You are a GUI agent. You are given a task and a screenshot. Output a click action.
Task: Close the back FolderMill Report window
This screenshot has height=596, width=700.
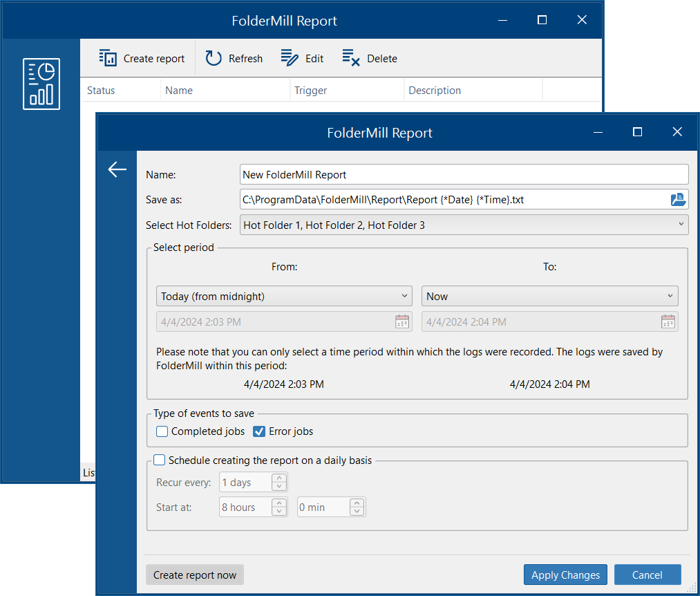click(x=582, y=20)
